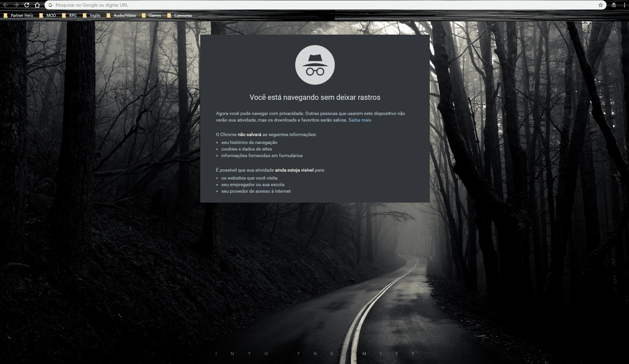The image size is (629, 364).
Task: Reload the current page
Action: [x=27, y=5]
